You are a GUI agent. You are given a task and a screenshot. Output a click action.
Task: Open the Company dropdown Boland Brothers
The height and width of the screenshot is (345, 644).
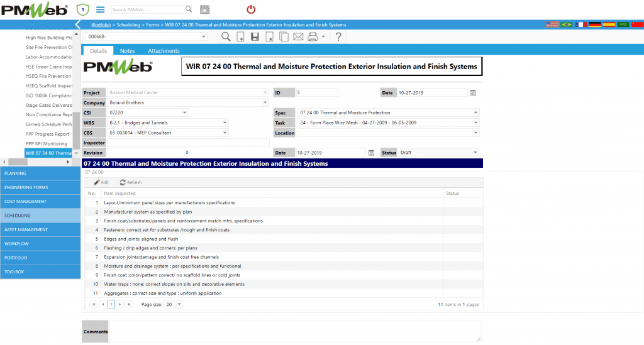point(265,102)
